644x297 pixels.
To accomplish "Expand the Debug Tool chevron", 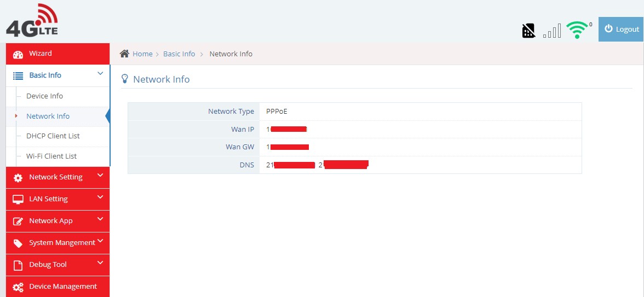I will tap(100, 263).
